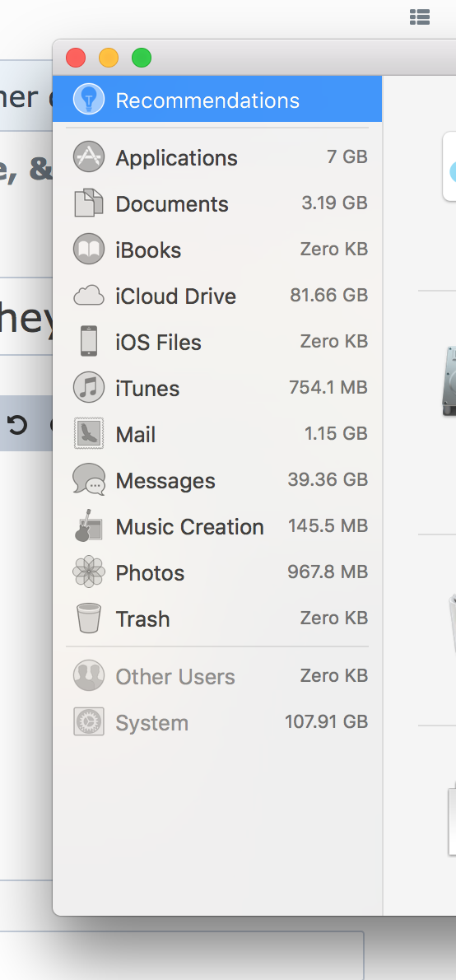Screen dimensions: 456x980
Task: Click the Recommendations lightbulb icon
Action: [x=88, y=100]
